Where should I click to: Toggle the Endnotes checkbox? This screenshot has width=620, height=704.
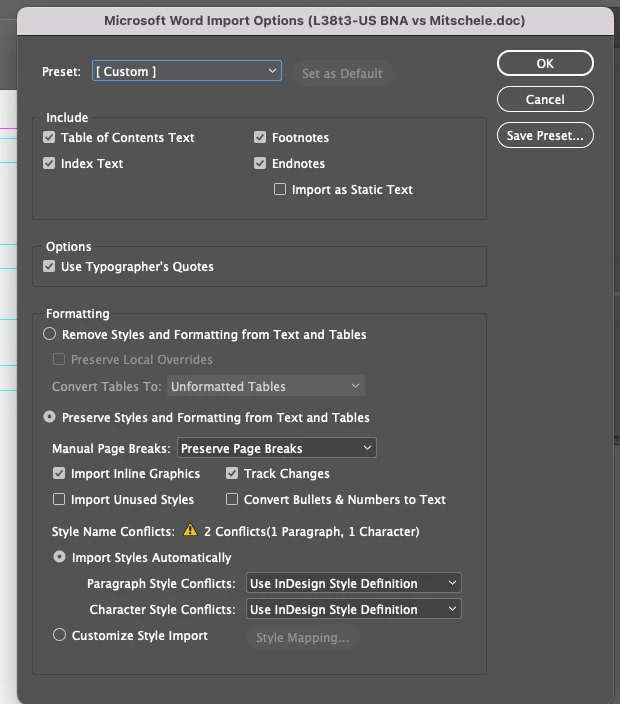click(260, 163)
